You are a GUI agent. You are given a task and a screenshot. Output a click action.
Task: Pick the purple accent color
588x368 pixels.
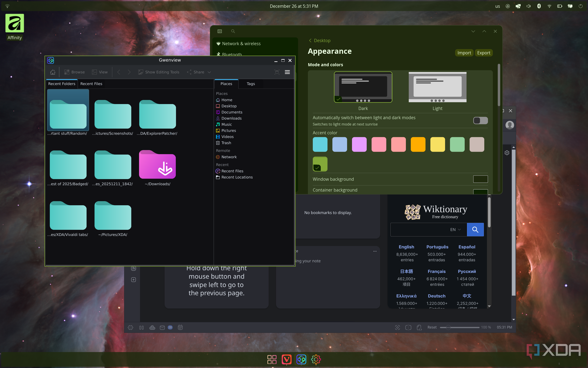click(x=359, y=144)
